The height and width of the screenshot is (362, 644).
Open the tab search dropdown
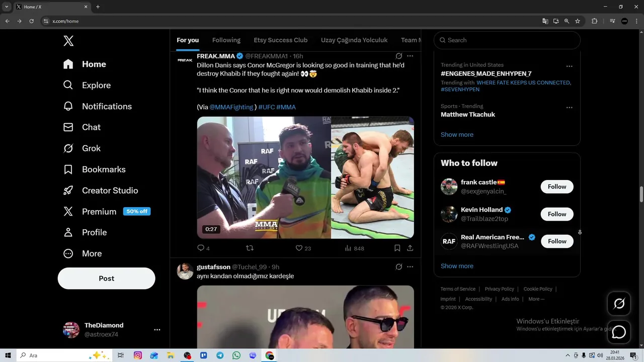point(7,7)
